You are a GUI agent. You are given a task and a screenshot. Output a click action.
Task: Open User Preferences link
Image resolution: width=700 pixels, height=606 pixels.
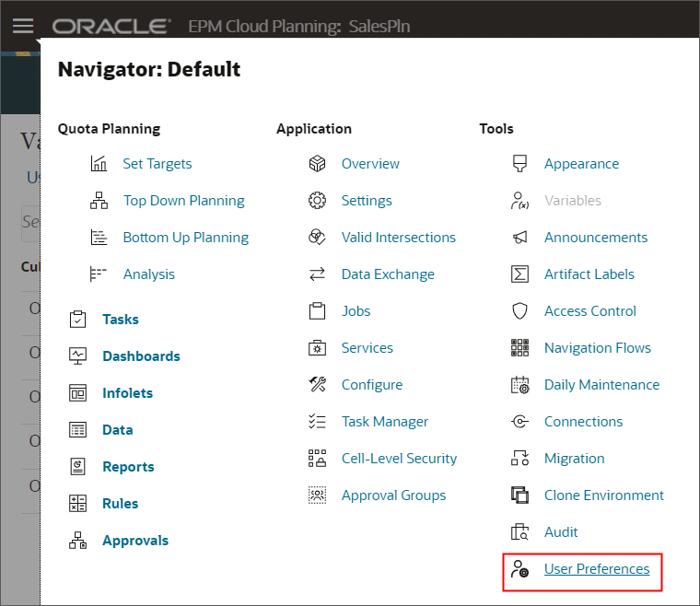tap(597, 569)
